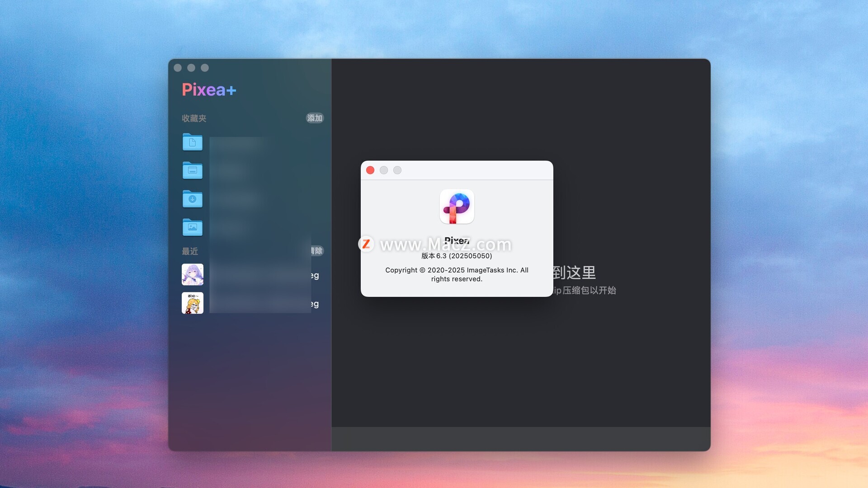Click the clear button next to 最近
868x488 pixels.
317,251
